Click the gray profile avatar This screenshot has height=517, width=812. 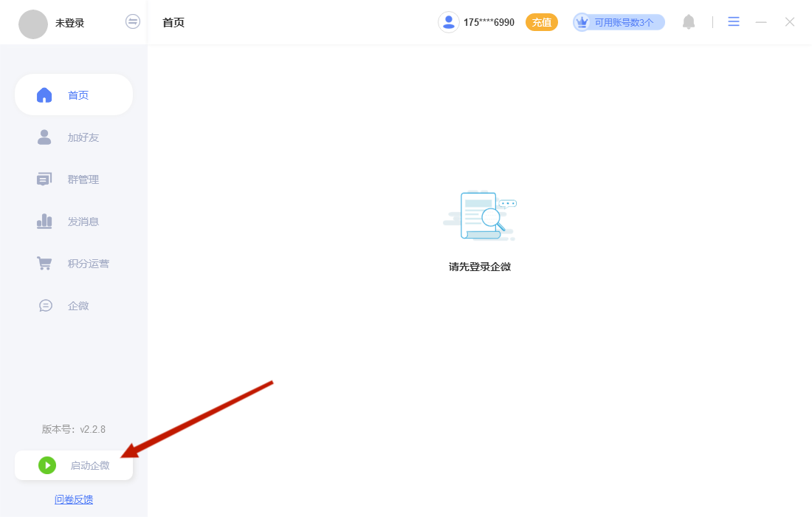tap(33, 24)
